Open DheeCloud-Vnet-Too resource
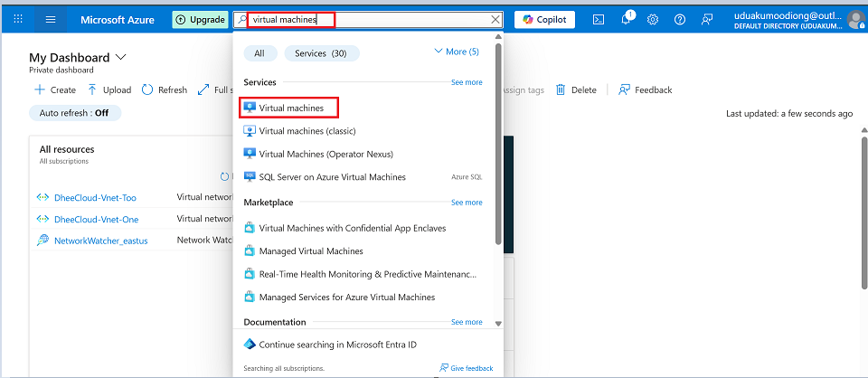Image resolution: width=868 pixels, height=378 pixels. coord(95,197)
